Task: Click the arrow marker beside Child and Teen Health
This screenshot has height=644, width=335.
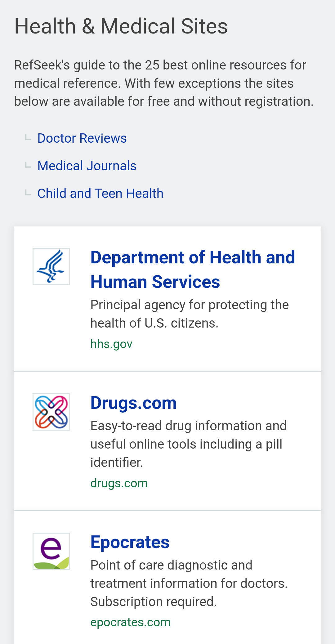Action: pos(28,193)
